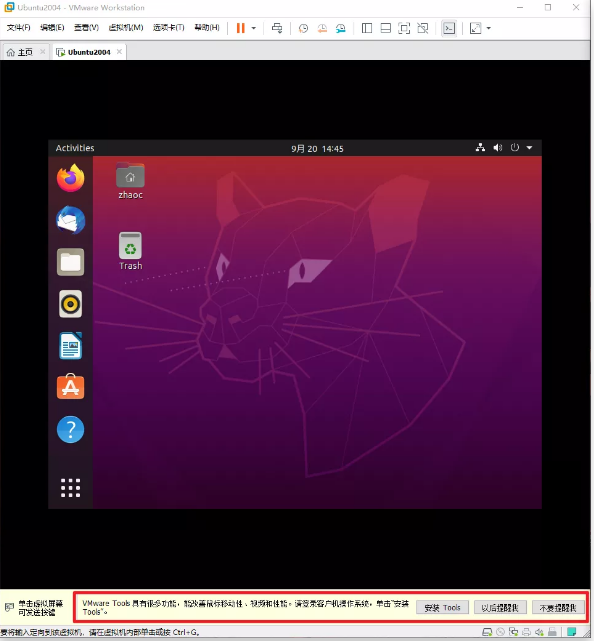Screen dimensions: 594x641
Task: Open LibreOffice Writer in the dock
Action: click(x=70, y=345)
